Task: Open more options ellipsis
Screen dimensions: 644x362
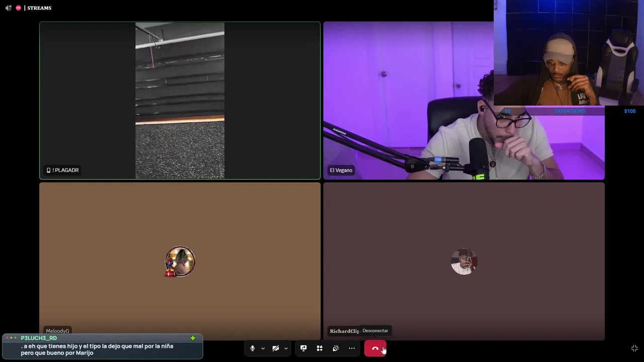Action: pyautogui.click(x=352, y=348)
